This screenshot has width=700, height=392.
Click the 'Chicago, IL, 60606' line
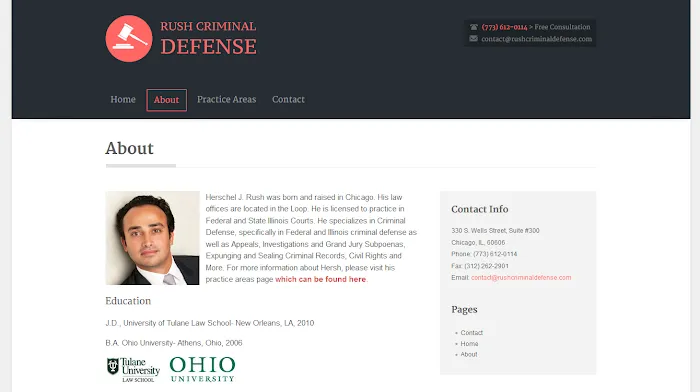[478, 243]
